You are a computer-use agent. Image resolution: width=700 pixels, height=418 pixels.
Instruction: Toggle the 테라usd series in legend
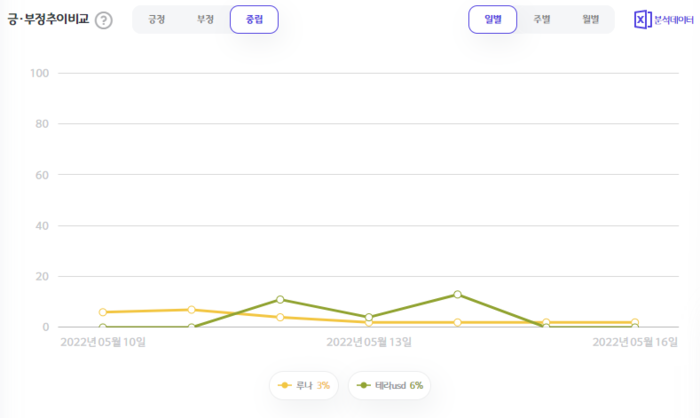[x=391, y=385]
